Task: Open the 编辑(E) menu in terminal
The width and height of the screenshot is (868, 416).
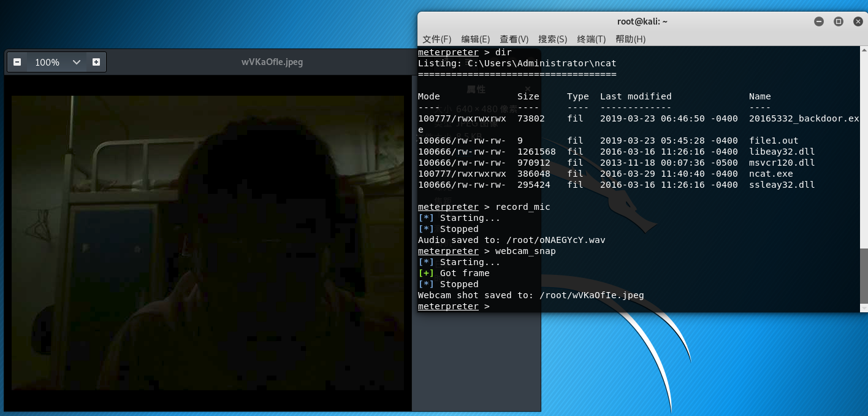Action: [476, 39]
